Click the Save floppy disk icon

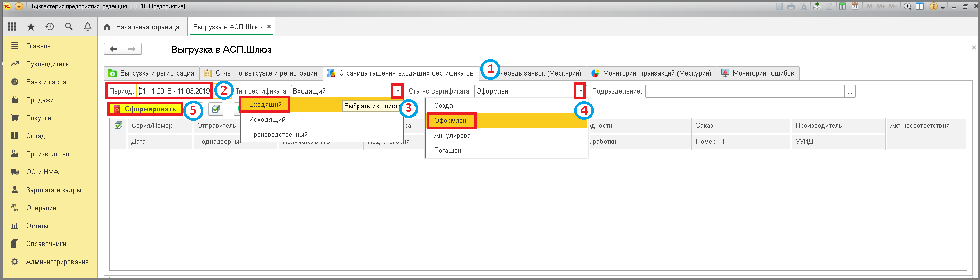click(779, 6)
